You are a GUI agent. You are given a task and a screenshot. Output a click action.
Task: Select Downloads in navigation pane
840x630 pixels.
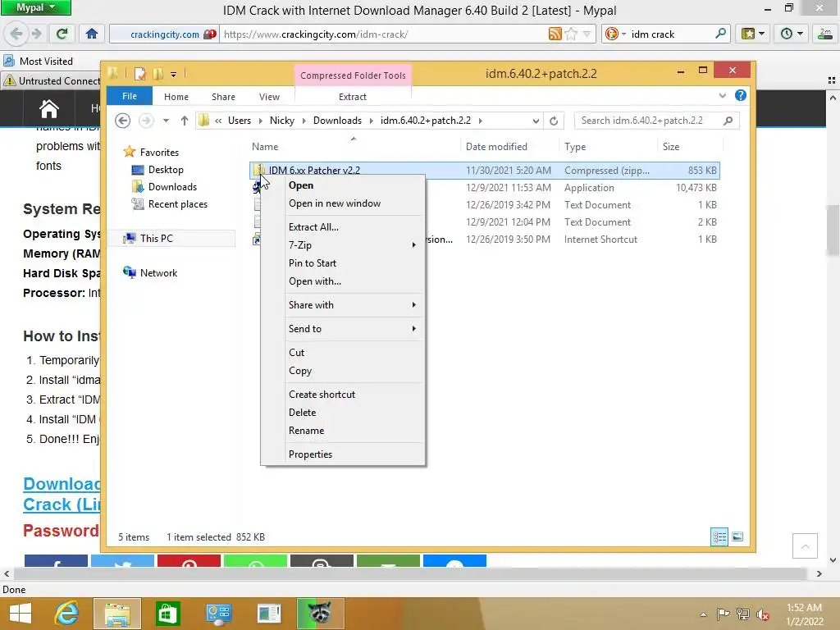tap(172, 187)
